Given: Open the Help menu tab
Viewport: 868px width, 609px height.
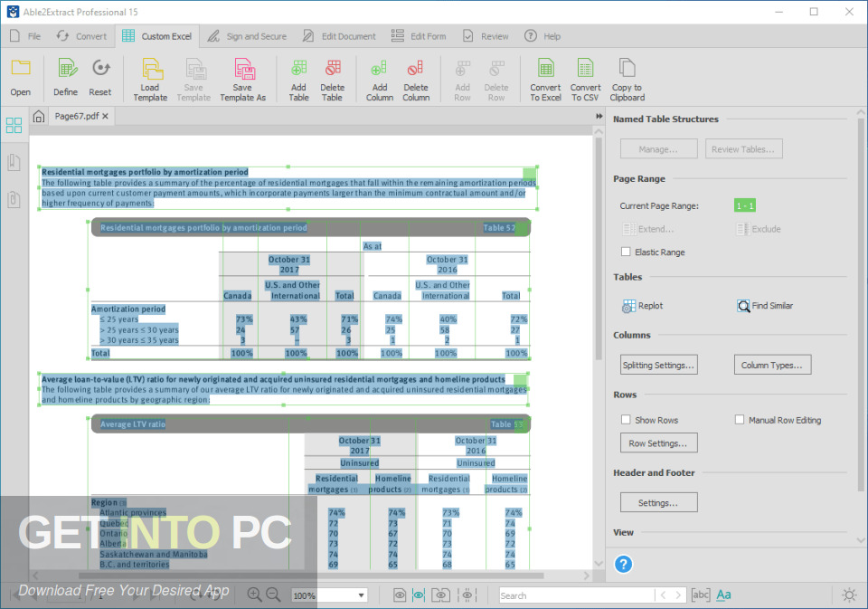Looking at the screenshot, I should click(543, 36).
